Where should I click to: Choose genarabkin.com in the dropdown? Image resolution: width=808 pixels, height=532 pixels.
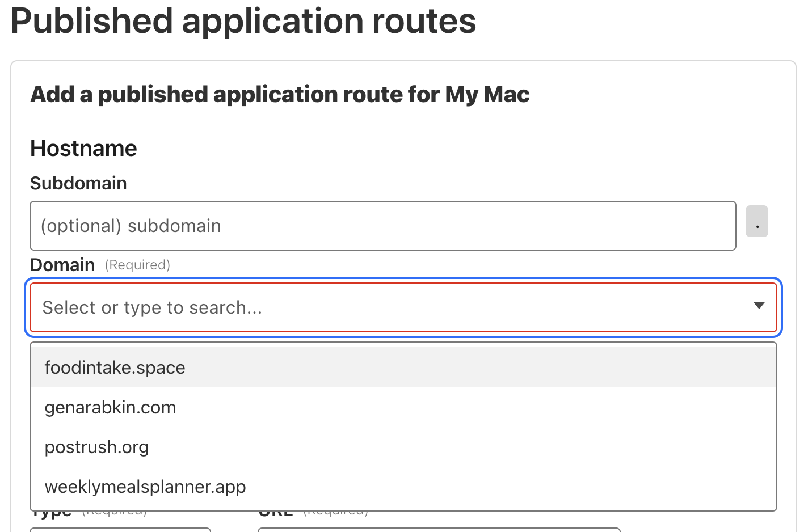[x=110, y=407]
